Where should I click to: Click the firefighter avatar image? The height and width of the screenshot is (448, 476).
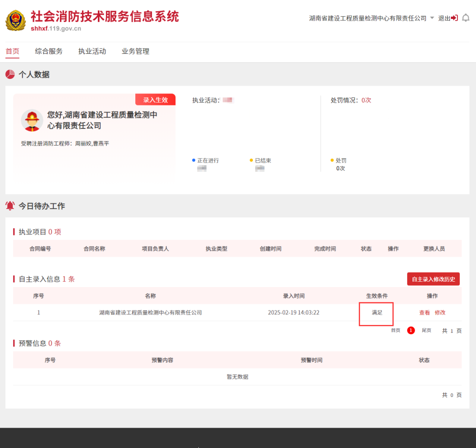tap(32, 120)
